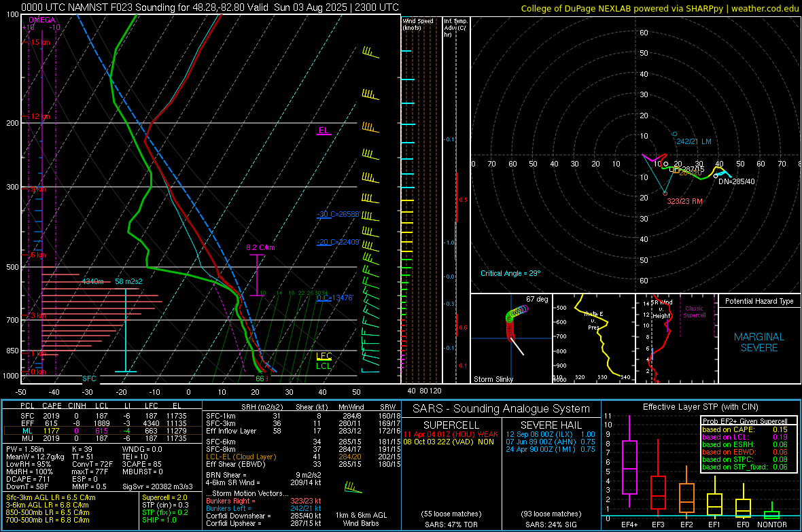Click the Effective Layer STP (with CIN) title
This screenshot has height=532, width=802.
pos(700,407)
